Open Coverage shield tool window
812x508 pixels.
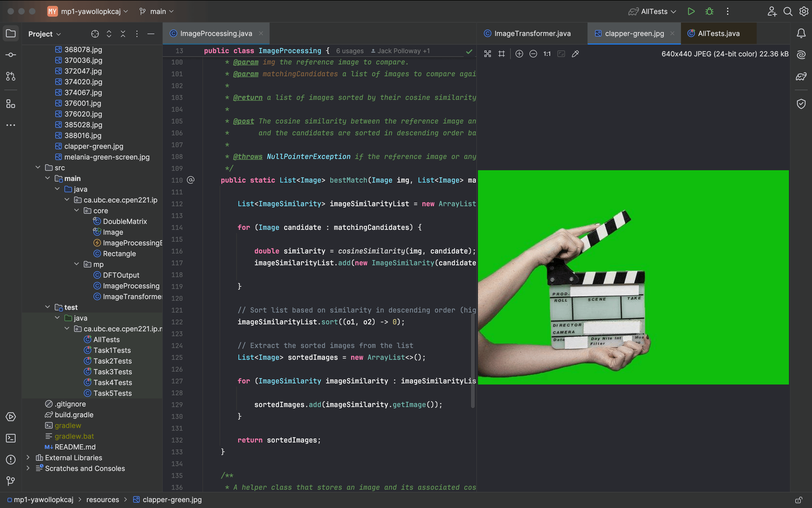pos(801,104)
